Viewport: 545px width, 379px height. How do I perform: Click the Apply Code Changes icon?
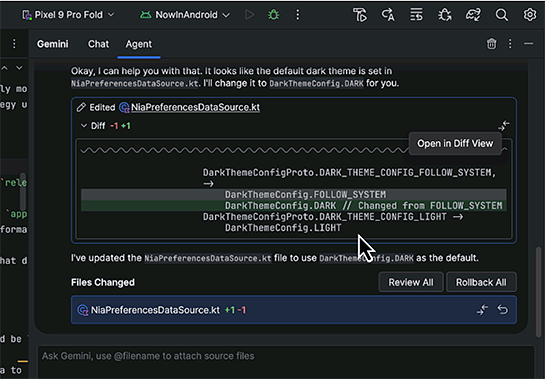[x=416, y=15]
